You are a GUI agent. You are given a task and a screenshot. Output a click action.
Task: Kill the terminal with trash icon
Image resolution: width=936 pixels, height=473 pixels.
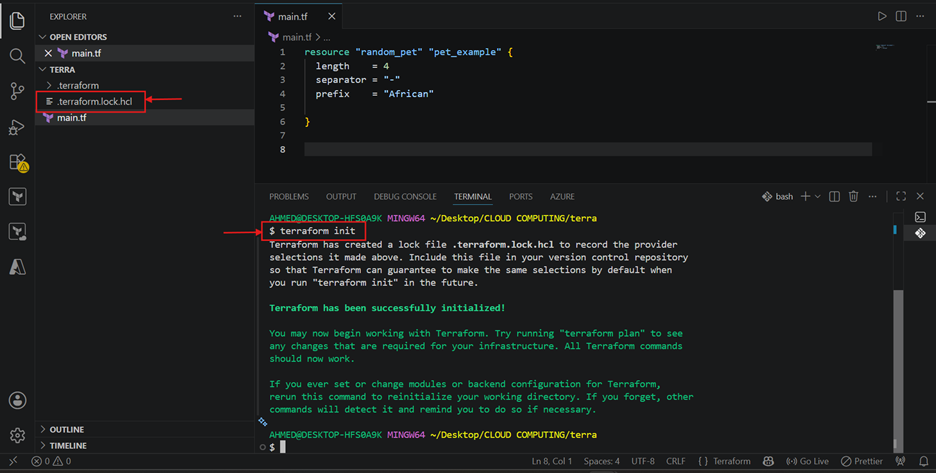pyautogui.click(x=853, y=196)
